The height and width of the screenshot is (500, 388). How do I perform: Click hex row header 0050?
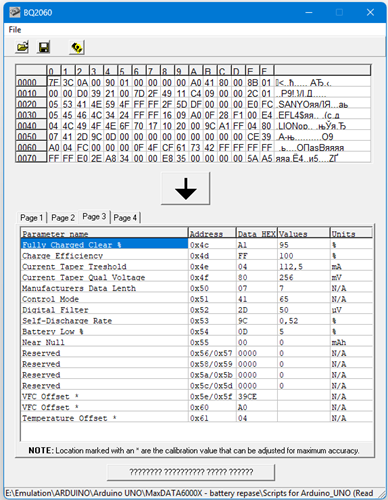[x=31, y=137]
